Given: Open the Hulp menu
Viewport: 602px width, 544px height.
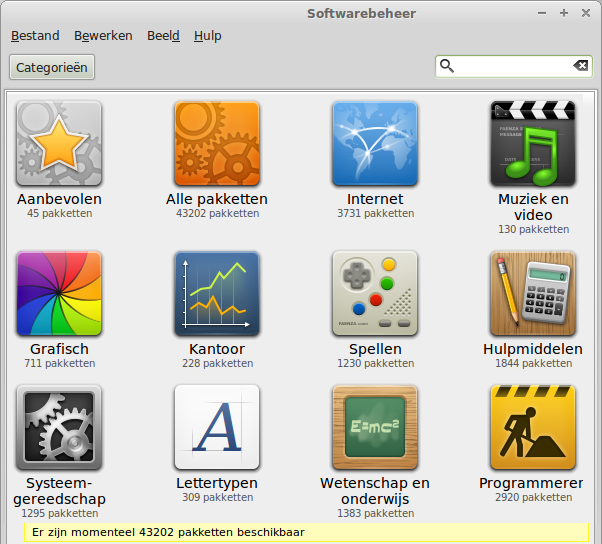Looking at the screenshot, I should pos(208,36).
